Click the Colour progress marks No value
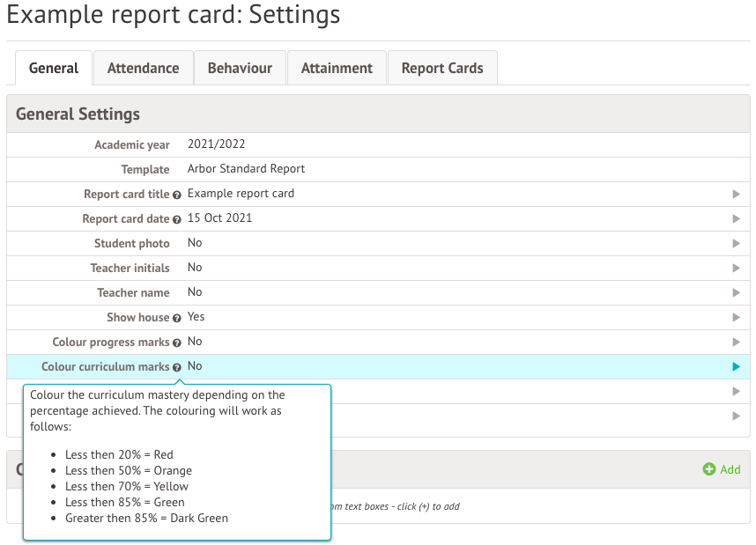This screenshot has width=756, height=545. (x=195, y=342)
